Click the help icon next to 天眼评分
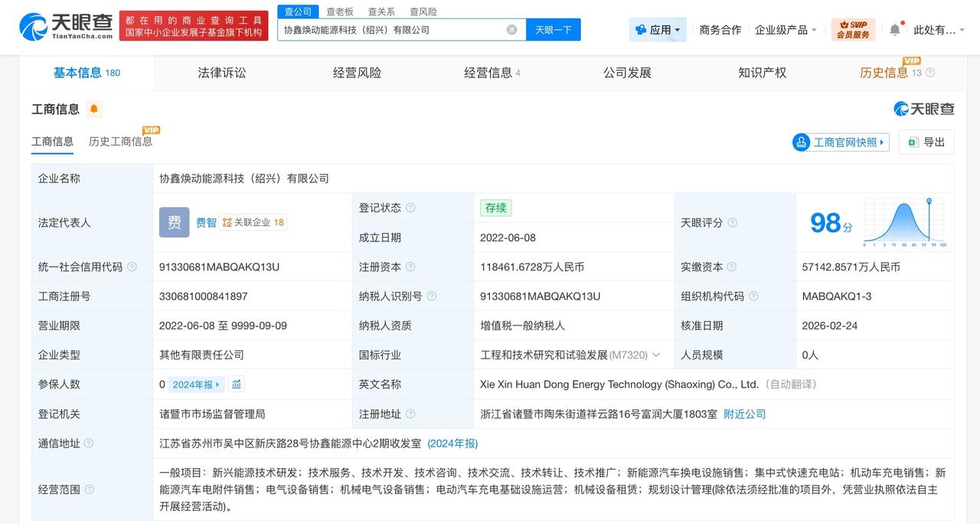The width and height of the screenshot is (980, 524). pyautogui.click(x=733, y=223)
